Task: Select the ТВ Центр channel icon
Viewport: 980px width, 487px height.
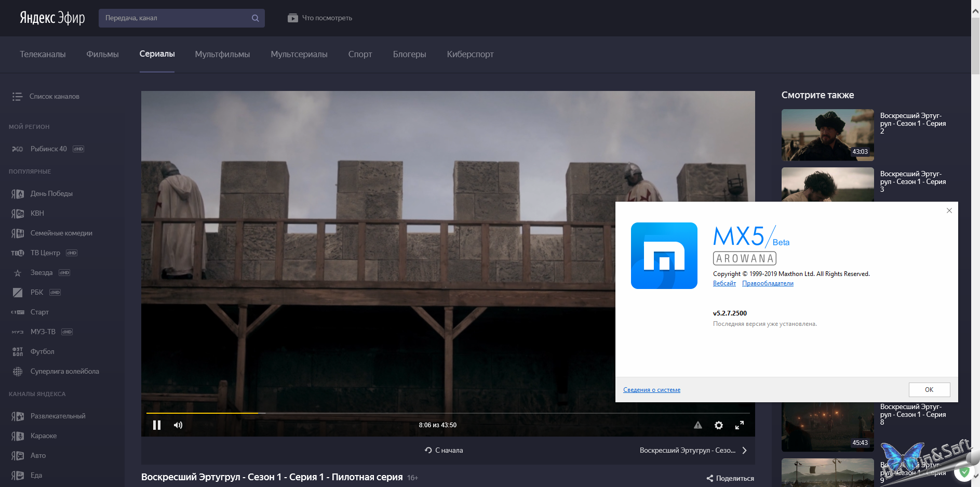Action: click(x=18, y=253)
